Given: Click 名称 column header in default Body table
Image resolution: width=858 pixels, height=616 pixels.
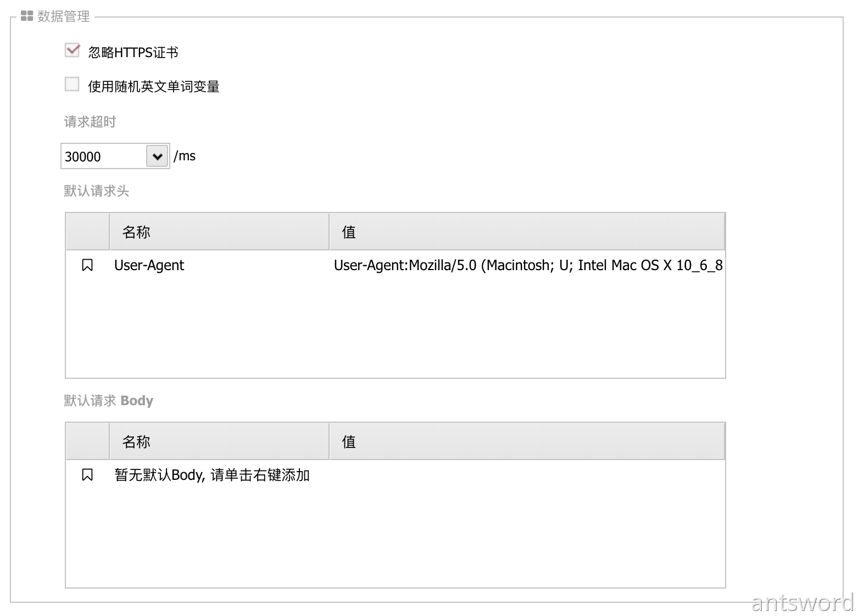Looking at the screenshot, I should coord(136,442).
